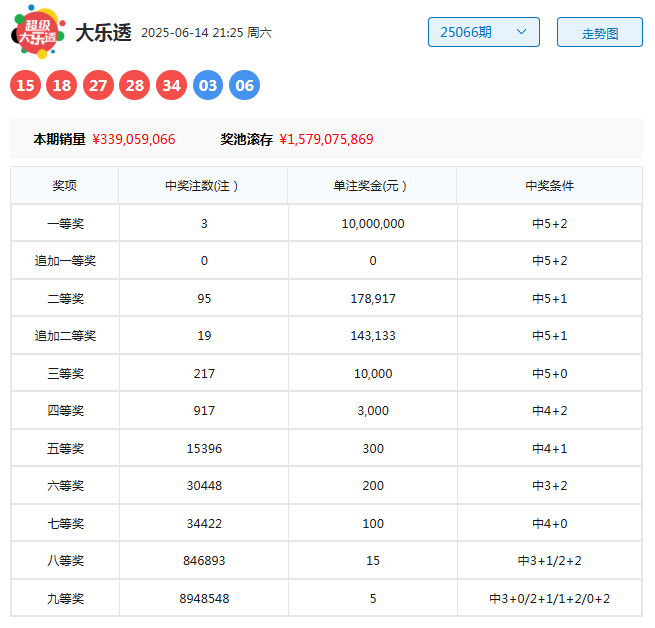Click the 95 winners count cell

coord(204,298)
